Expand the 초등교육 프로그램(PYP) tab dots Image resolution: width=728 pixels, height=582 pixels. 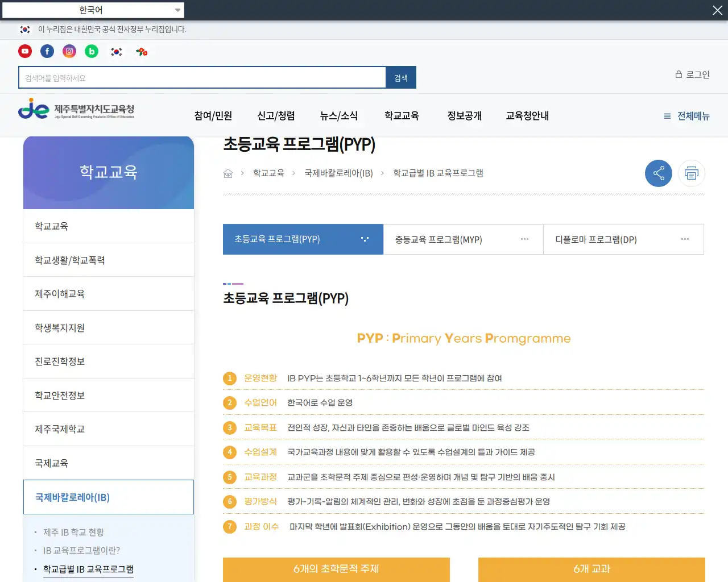(365, 239)
